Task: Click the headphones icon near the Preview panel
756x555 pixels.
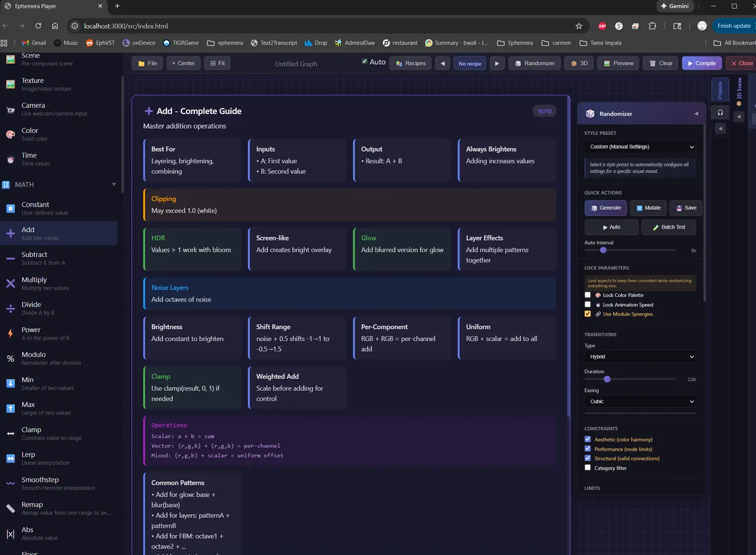Action: (720, 112)
